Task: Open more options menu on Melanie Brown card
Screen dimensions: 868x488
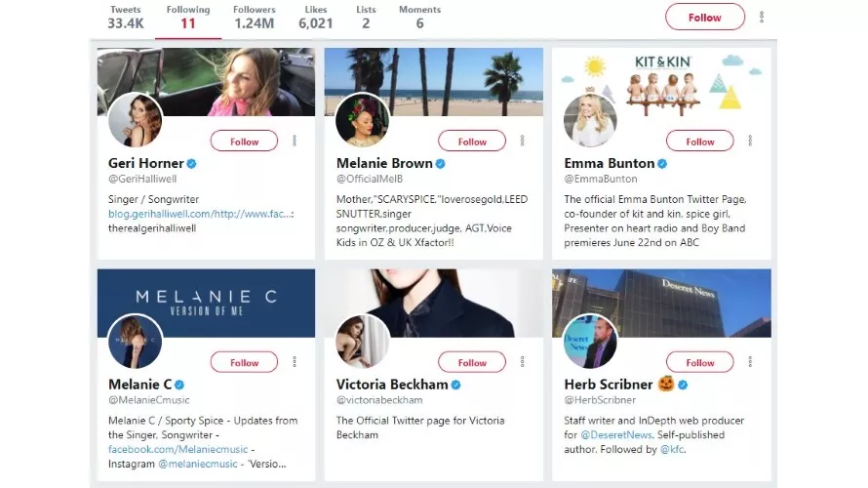Action: pyautogui.click(x=522, y=141)
